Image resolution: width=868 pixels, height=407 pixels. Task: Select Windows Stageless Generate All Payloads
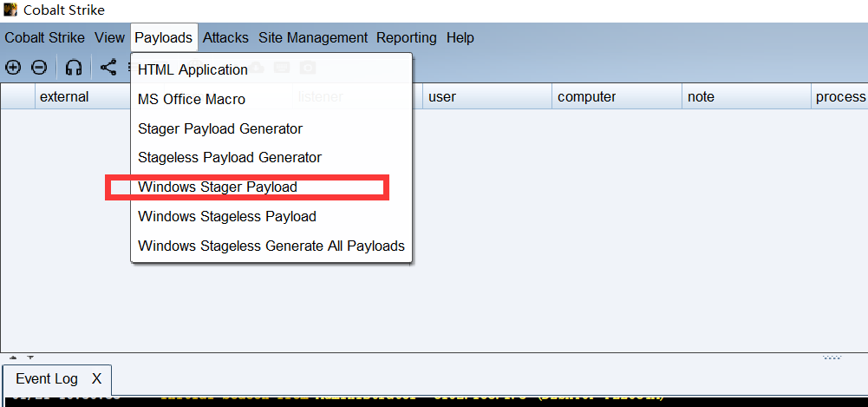(271, 246)
